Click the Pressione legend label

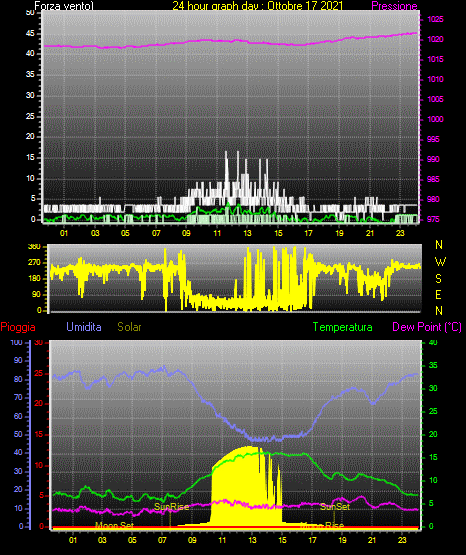pyautogui.click(x=394, y=6)
